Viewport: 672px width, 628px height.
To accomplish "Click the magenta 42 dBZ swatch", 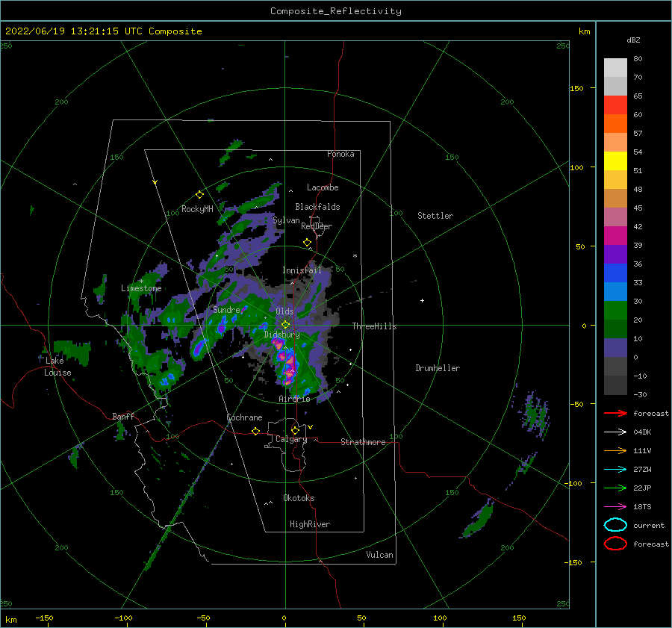I will pyautogui.click(x=615, y=236).
